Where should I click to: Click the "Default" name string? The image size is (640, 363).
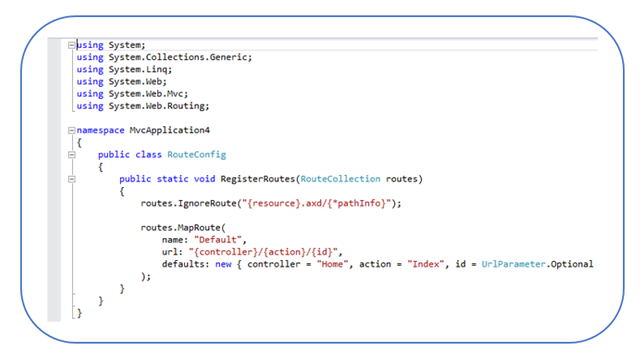(218, 240)
